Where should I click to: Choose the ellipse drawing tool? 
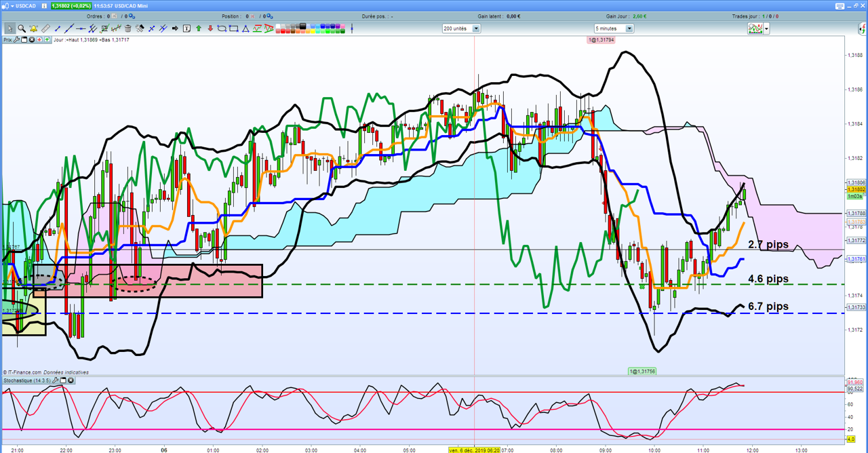pyautogui.click(x=222, y=28)
